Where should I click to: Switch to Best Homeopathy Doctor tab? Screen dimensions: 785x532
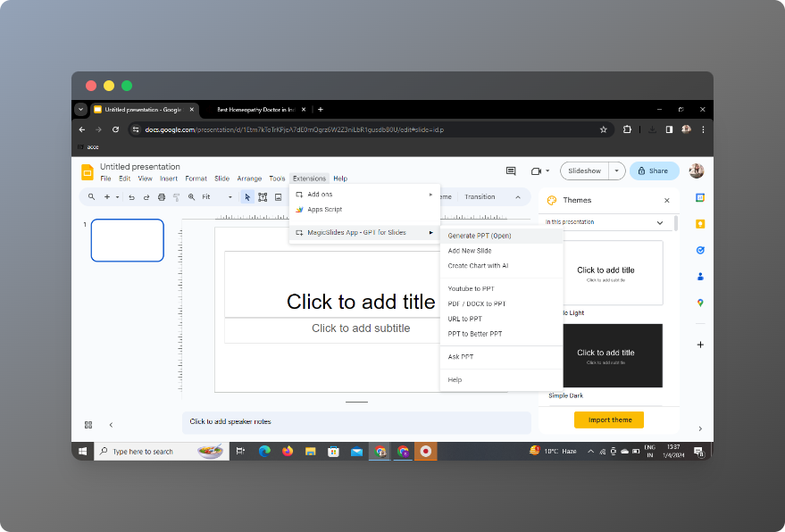coord(255,110)
